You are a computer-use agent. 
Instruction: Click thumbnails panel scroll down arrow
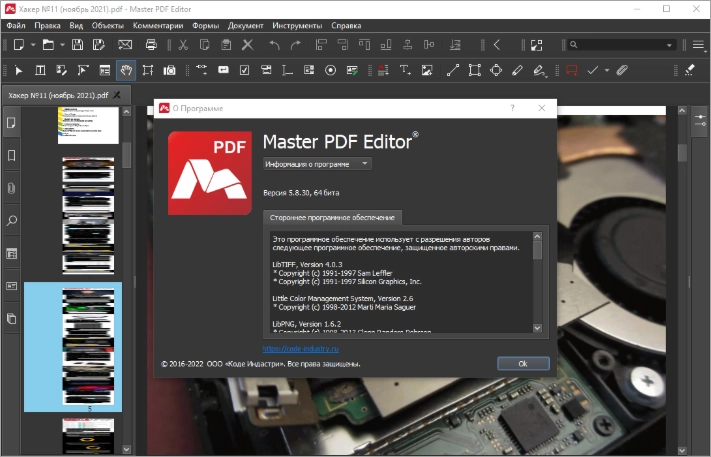[127, 450]
